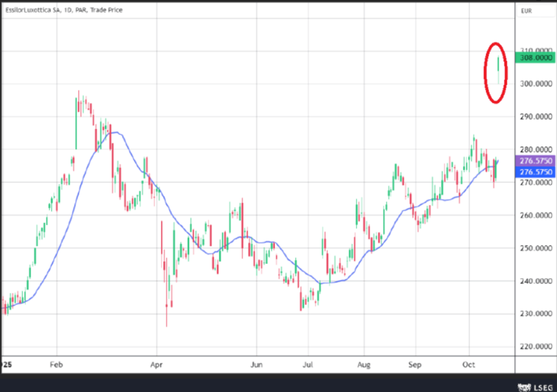
Task: Click the 280.0000 price axis label
Action: [536, 150]
